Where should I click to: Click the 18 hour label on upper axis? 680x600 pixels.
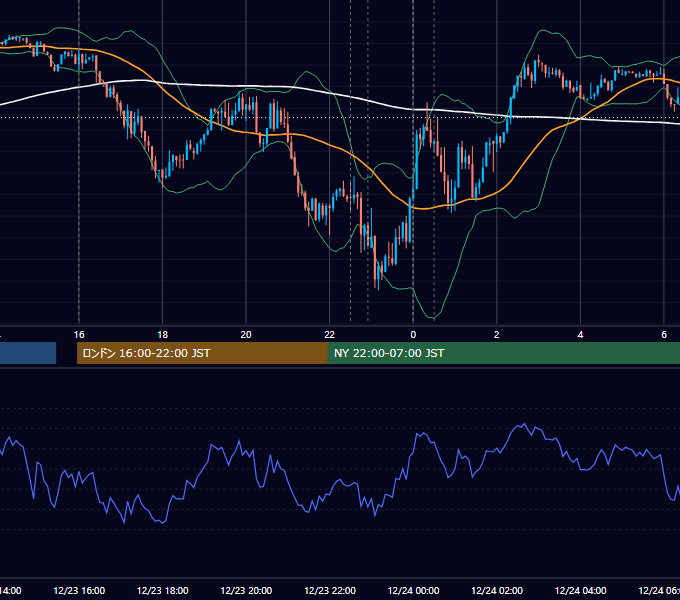pyautogui.click(x=162, y=334)
